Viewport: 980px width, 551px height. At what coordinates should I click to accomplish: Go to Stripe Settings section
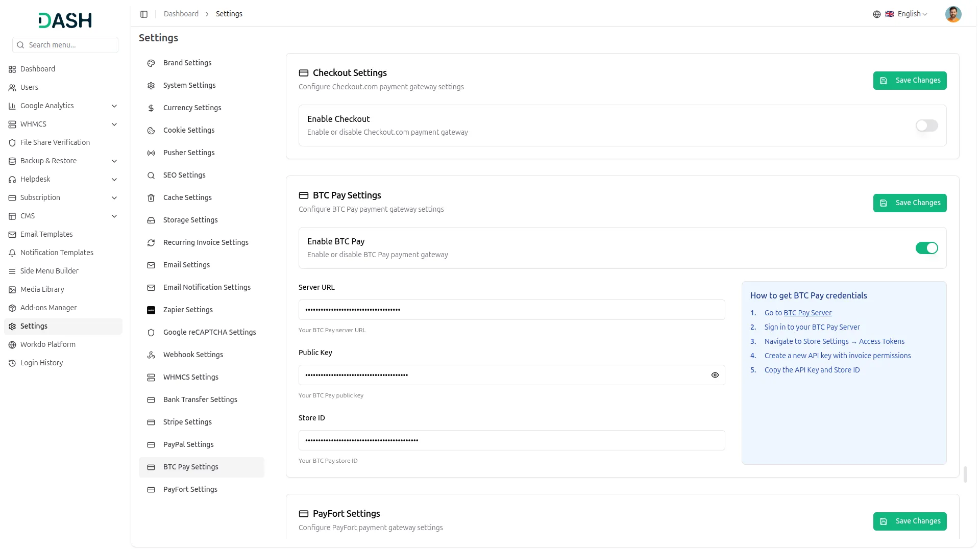pos(202,422)
